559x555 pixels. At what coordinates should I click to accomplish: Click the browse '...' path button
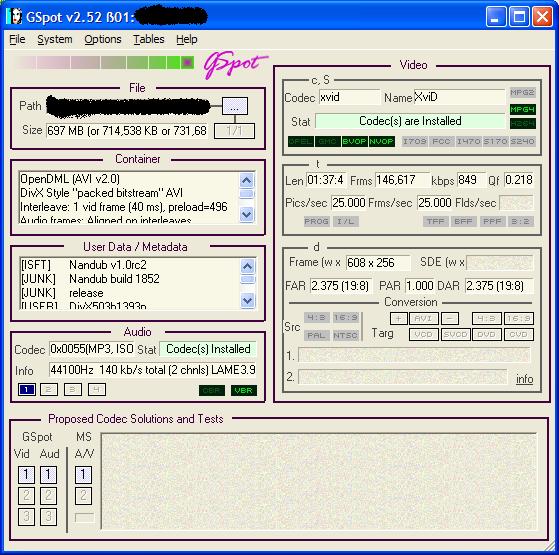tap(235, 106)
